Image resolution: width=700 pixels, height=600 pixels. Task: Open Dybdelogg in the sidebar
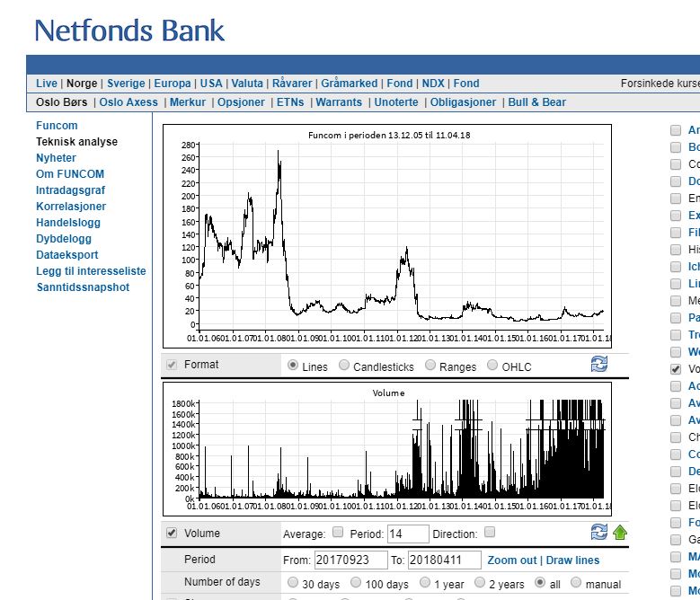tap(64, 239)
